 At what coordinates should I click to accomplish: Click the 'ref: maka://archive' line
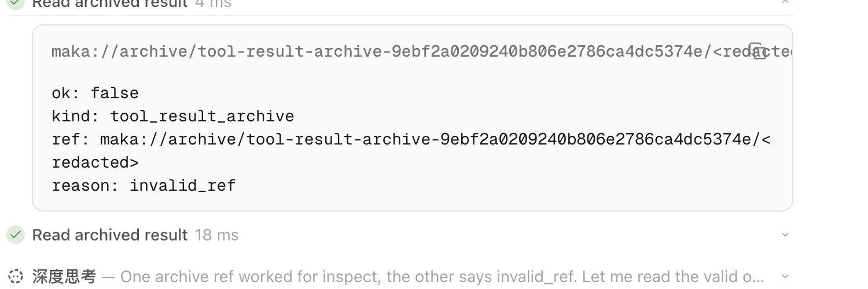coord(411,139)
